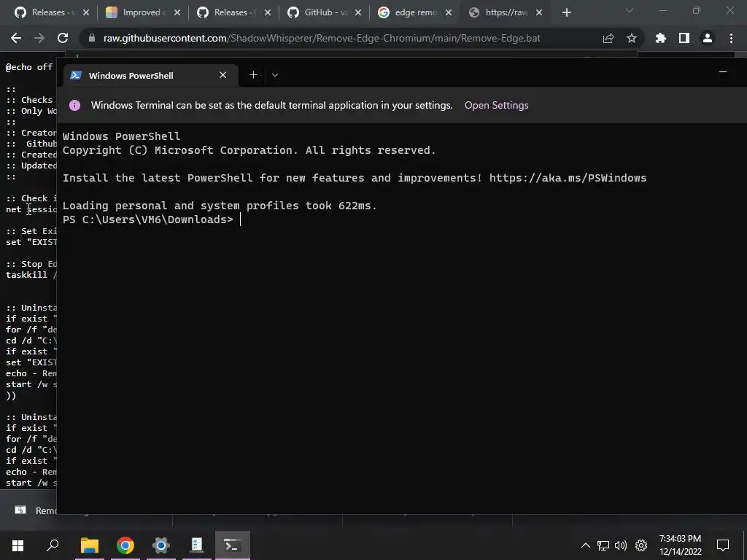This screenshot has height=560, width=747.
Task: Share this page icon in address bar
Action: [608, 38]
